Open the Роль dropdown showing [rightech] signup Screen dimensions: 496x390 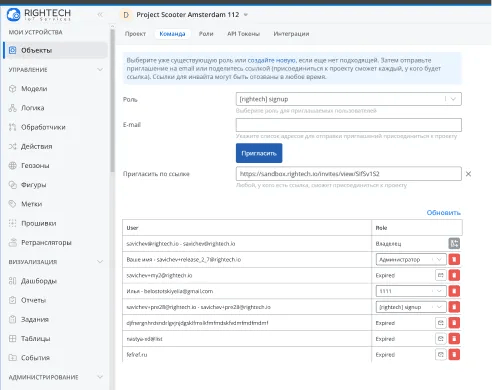pyautogui.click(x=349, y=99)
